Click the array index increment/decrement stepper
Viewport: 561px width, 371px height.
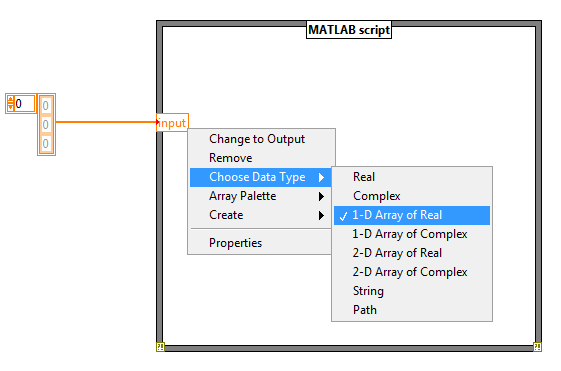point(10,104)
